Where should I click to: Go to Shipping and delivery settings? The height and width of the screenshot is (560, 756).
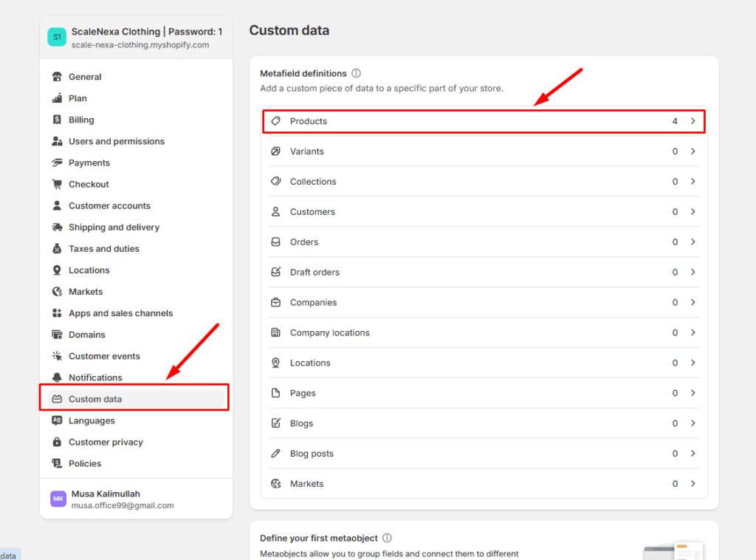(136, 228)
